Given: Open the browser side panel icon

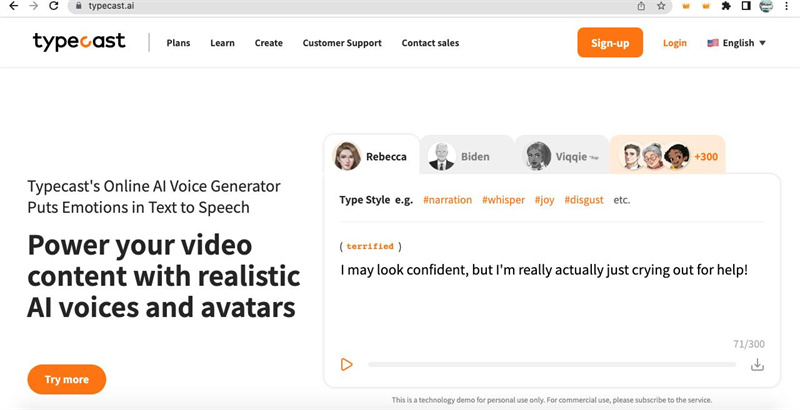Looking at the screenshot, I should 746,6.
